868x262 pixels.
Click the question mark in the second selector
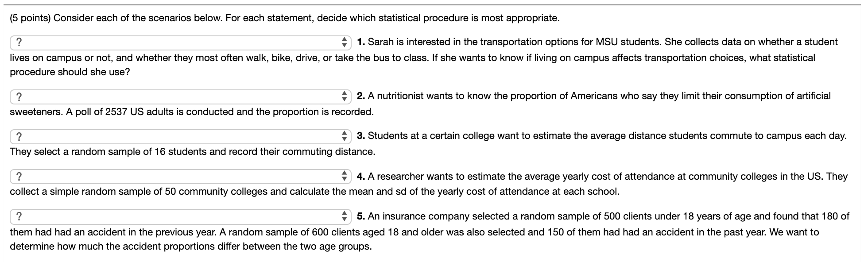pyautogui.click(x=18, y=96)
